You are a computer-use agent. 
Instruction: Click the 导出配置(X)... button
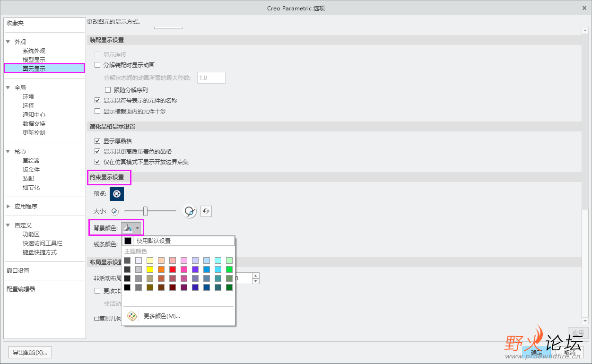[30, 353]
